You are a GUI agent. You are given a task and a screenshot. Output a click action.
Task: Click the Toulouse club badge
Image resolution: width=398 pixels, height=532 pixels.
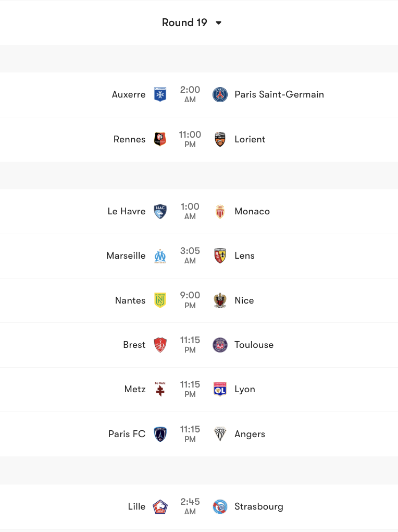coord(220,345)
